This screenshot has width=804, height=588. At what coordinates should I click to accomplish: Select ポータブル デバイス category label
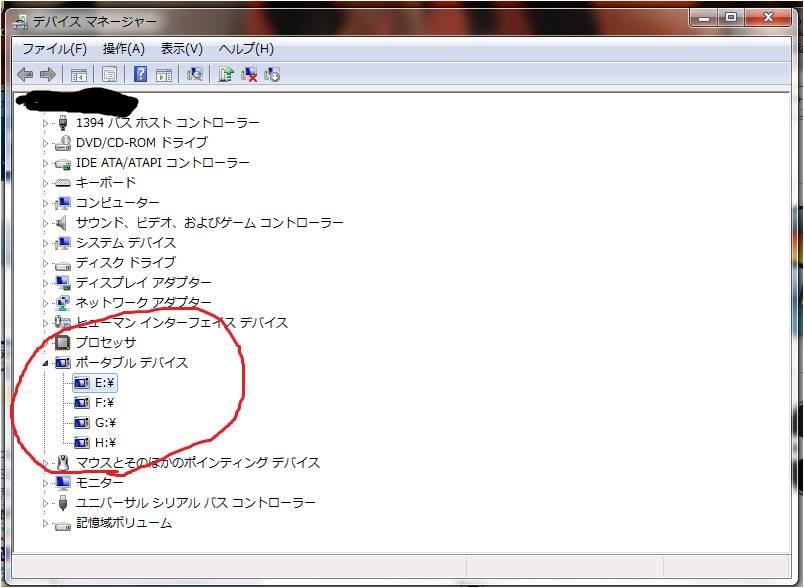[132, 363]
